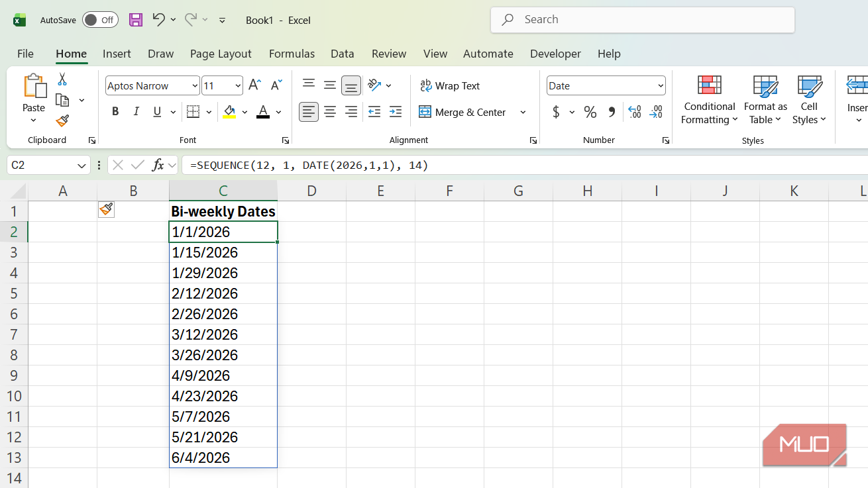Apply the Font Color swatch

coord(263,112)
